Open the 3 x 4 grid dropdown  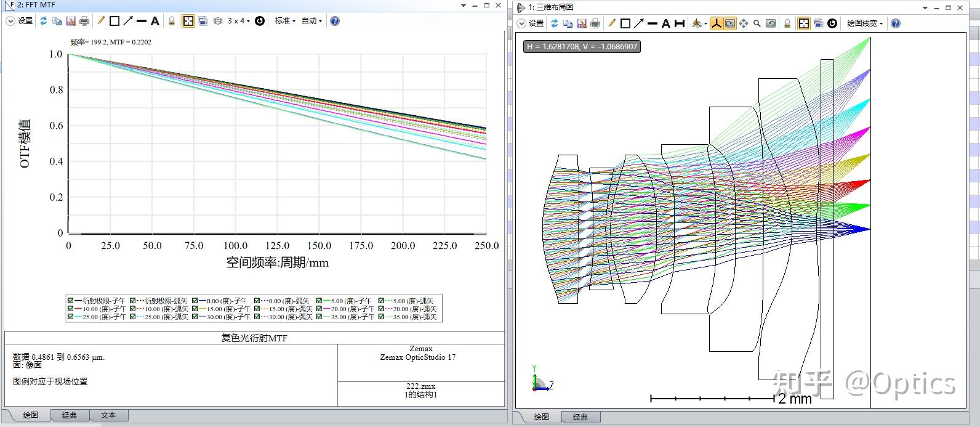[x=238, y=21]
